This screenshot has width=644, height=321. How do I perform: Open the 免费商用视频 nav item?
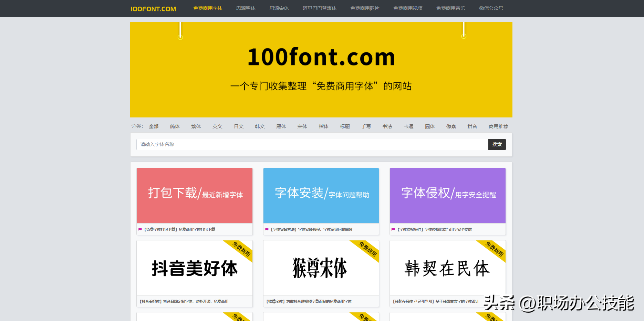coord(408,8)
